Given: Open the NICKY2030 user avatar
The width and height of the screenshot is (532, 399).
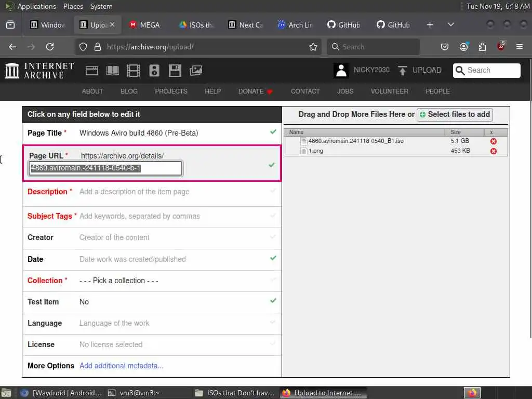Looking at the screenshot, I should [341, 71].
